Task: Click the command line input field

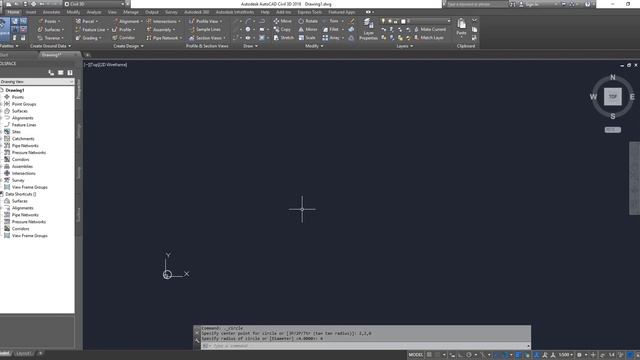Action: click(x=367, y=346)
